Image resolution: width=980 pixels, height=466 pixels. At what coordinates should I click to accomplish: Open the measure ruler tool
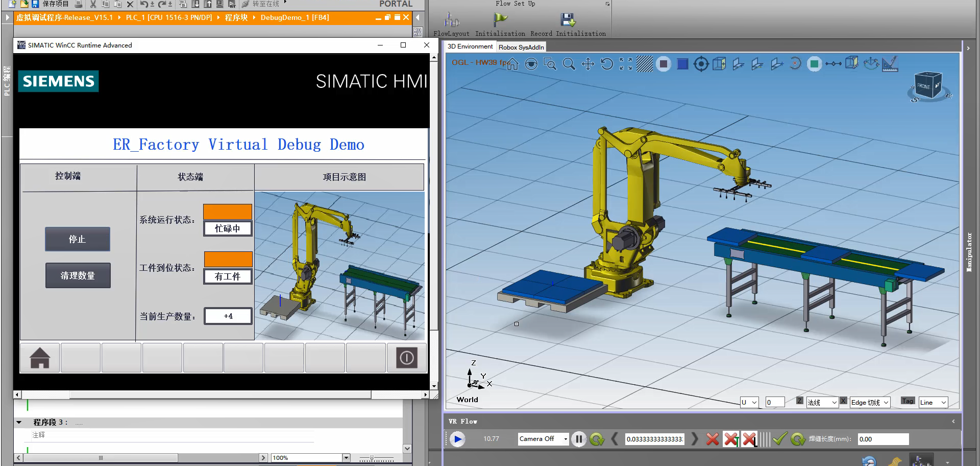(890, 64)
